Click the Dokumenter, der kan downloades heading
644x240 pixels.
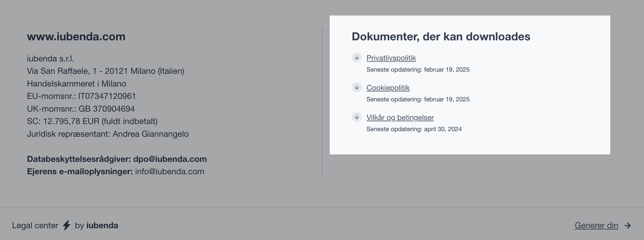(x=441, y=37)
